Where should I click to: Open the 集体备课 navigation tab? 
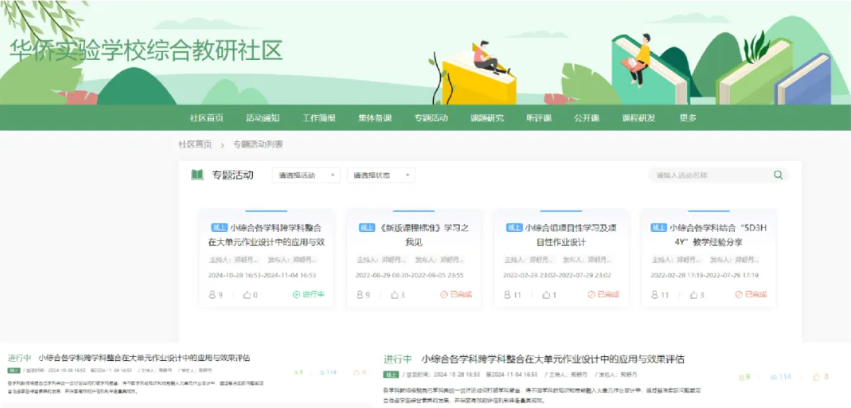[375, 117]
